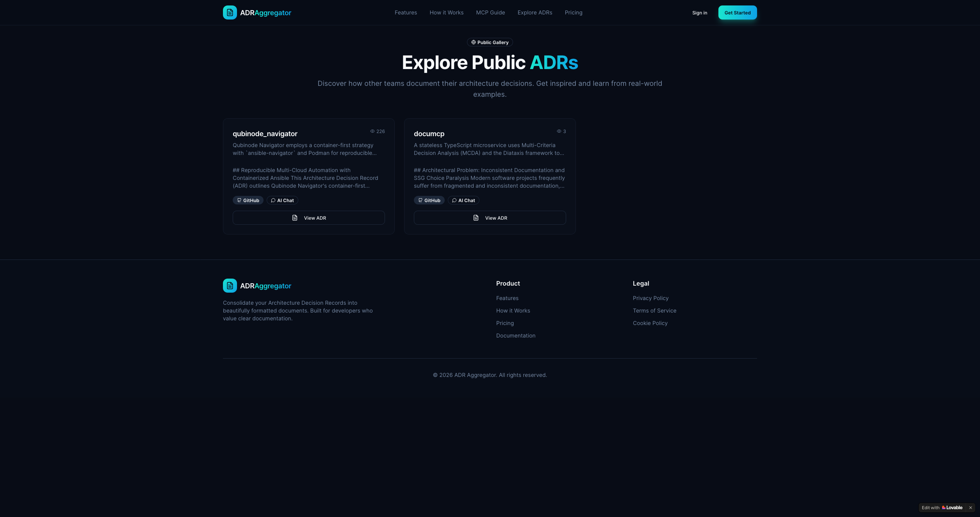Click the GitHub badge on documcp card
This screenshot has height=517, width=980.
(429, 200)
